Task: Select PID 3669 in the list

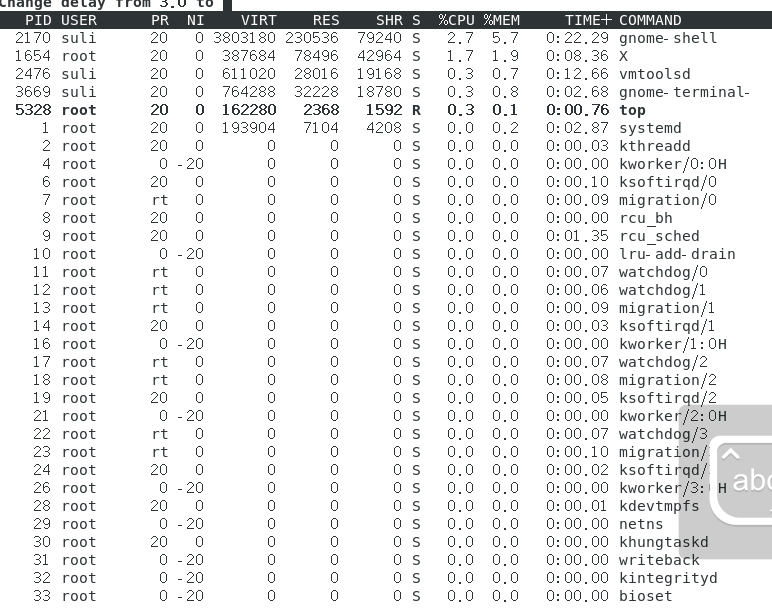Action: tap(33, 92)
